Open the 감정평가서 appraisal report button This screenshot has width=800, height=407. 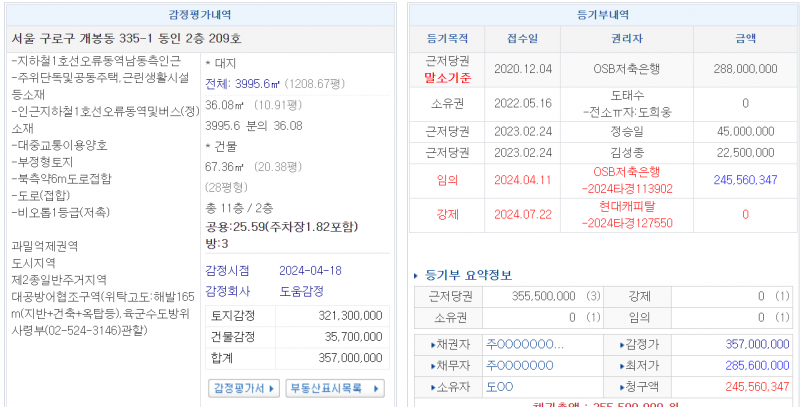[238, 387]
